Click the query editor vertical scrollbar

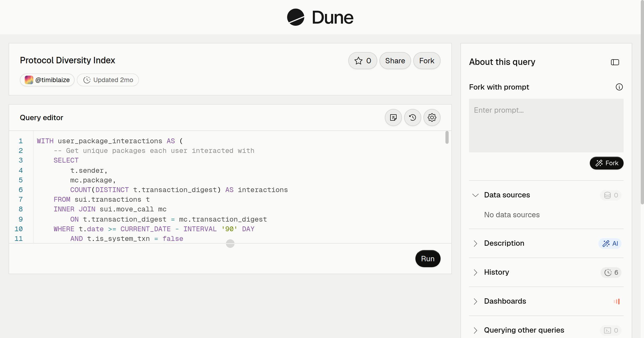pos(447,137)
